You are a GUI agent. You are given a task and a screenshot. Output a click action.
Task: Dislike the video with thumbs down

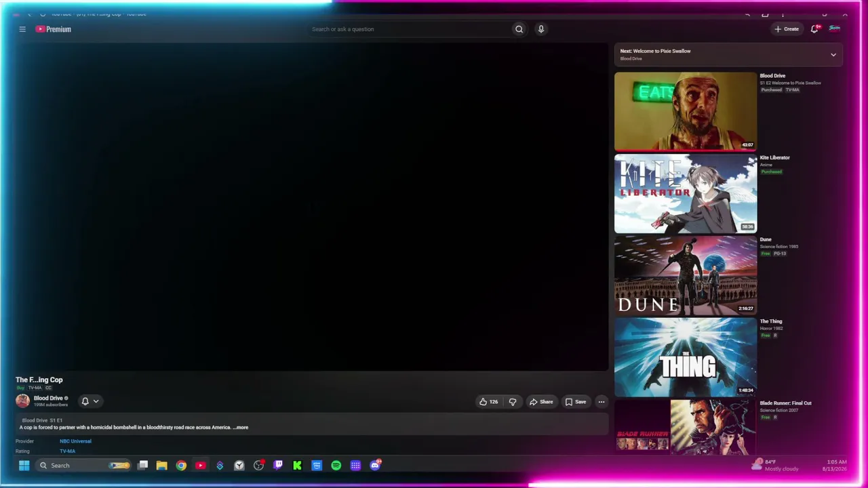pos(513,402)
